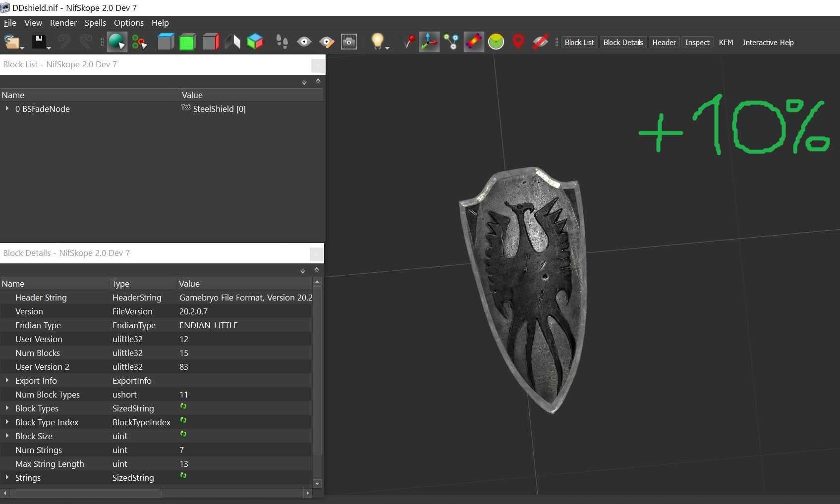Click the Save floppy disk icon

click(x=39, y=42)
